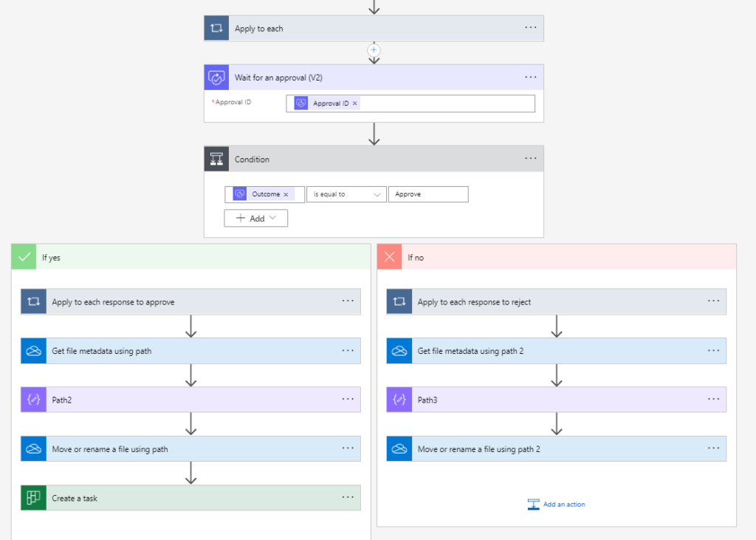The image size is (756, 540).
Task: Click the Planner icon on Create a task
Action: click(x=33, y=498)
